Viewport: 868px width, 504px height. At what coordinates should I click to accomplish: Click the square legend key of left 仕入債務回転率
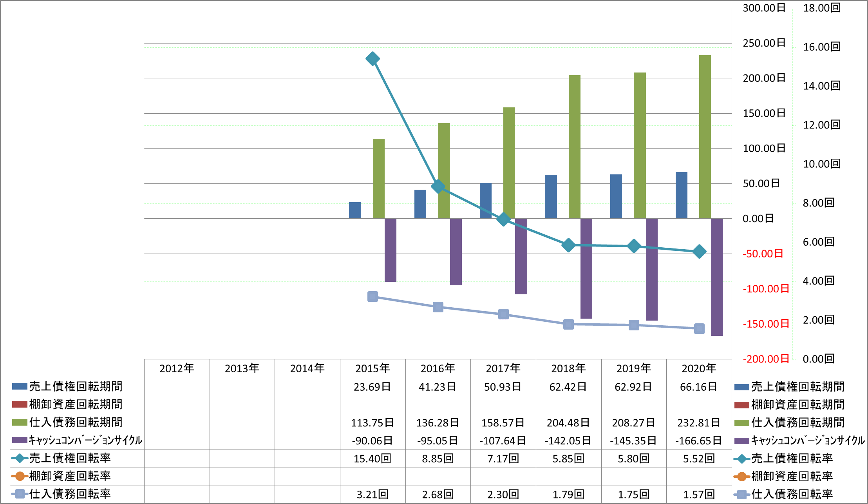point(19,494)
